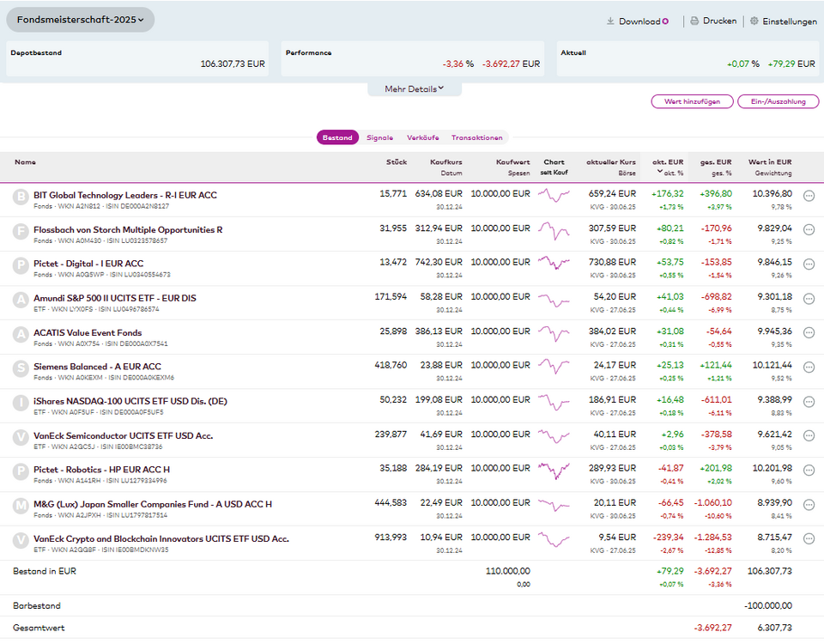Open options menu for Pictet Robotics row
824x644 pixels.
point(809,471)
